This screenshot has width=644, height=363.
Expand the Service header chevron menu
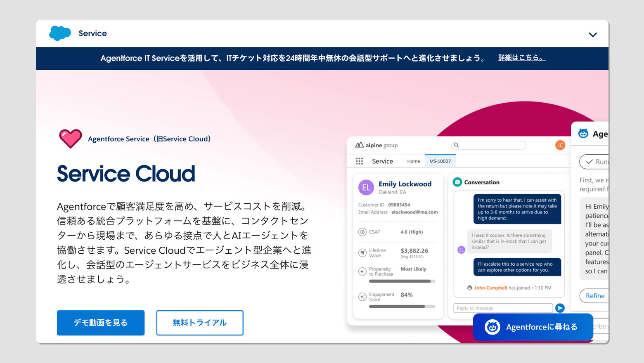[592, 35]
